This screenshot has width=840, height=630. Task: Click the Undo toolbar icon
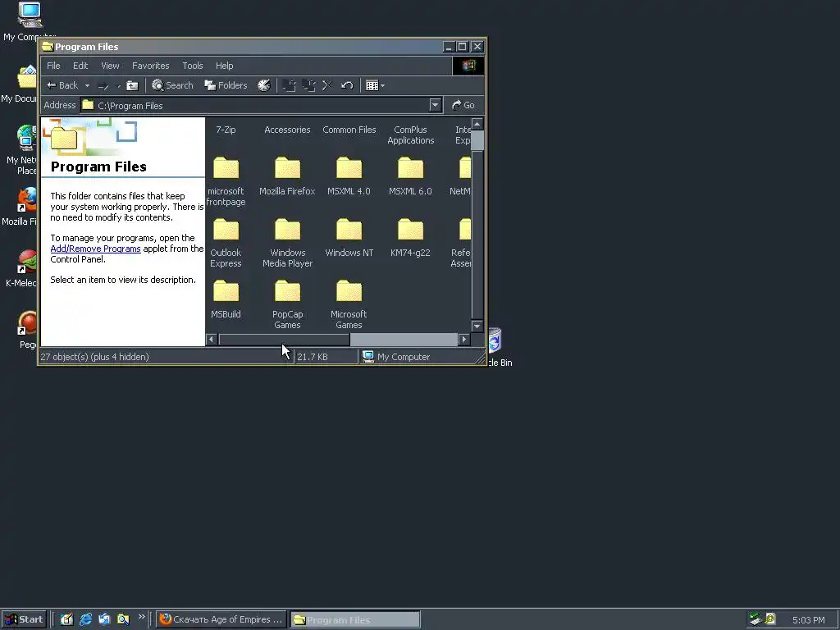[x=347, y=85]
